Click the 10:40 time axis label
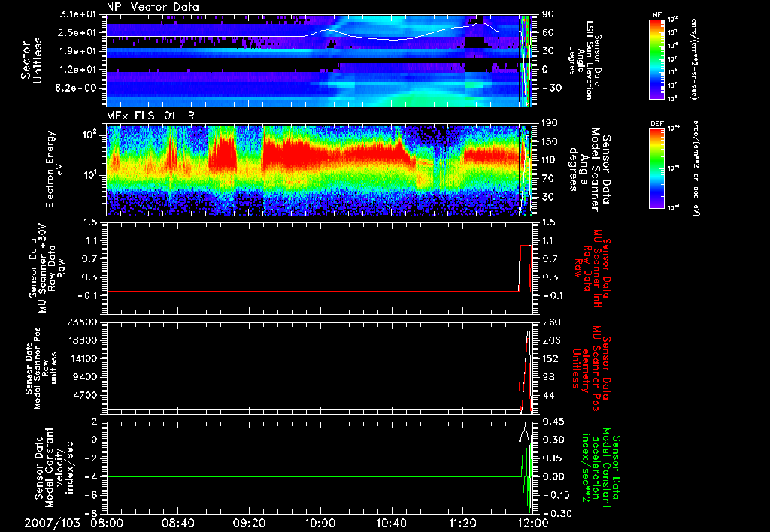This screenshot has height=532, width=770. pyautogui.click(x=391, y=522)
